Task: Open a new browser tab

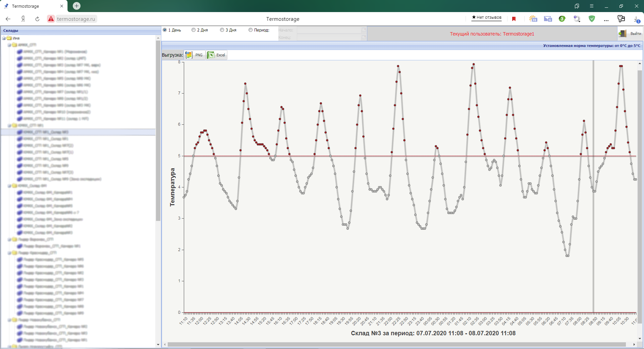Action: point(76,6)
